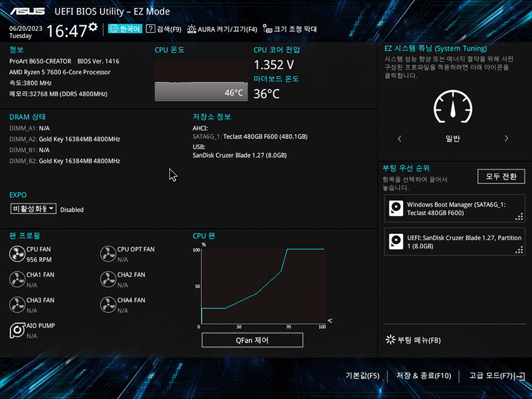The image size is (532, 399).
Task: Click SATA6G_1: Teclast 480GB F600 entry
Action: point(250,137)
